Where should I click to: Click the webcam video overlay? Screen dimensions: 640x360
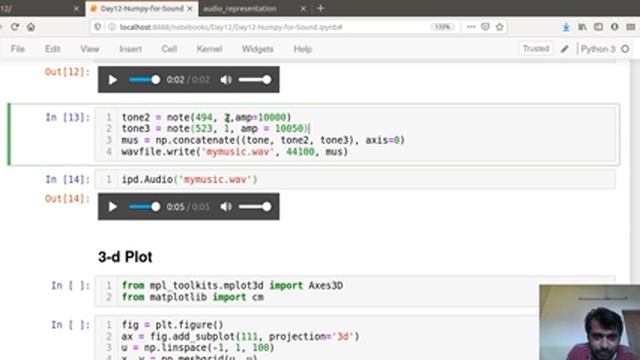click(x=589, y=322)
